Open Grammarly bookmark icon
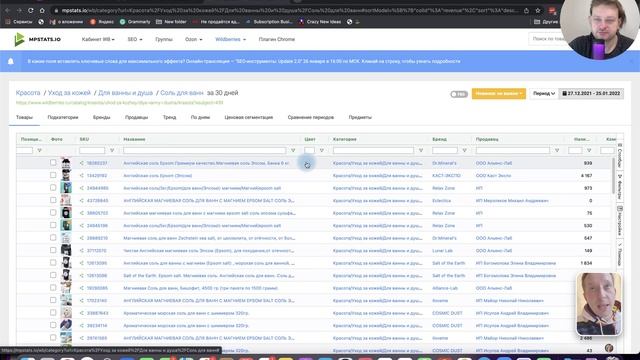The width and height of the screenshot is (640, 360). pos(122,22)
